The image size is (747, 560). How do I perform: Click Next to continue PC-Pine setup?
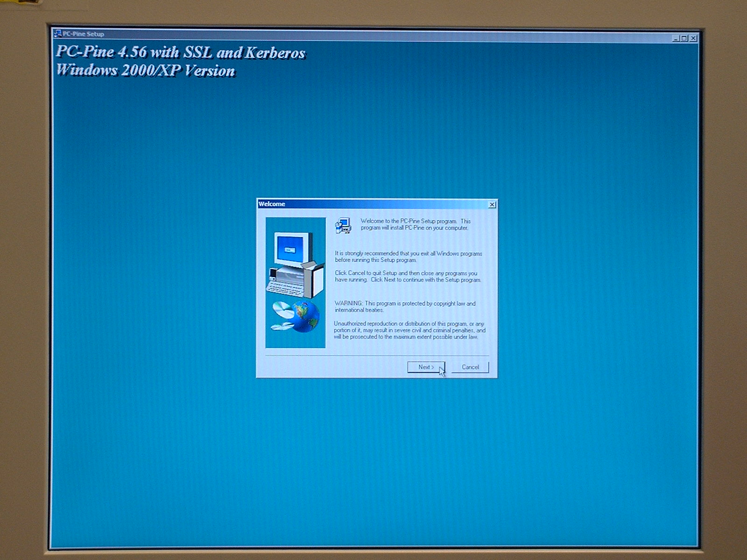[425, 367]
